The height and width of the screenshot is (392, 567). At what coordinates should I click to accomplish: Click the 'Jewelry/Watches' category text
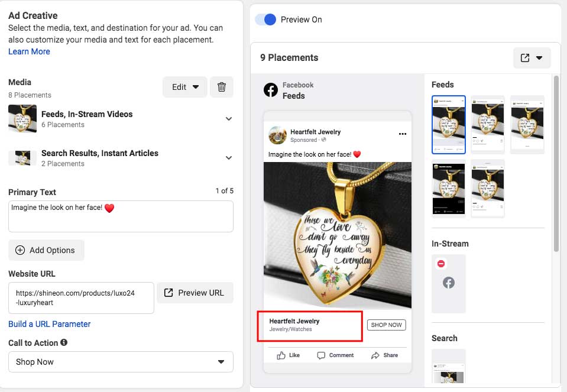tap(290, 329)
